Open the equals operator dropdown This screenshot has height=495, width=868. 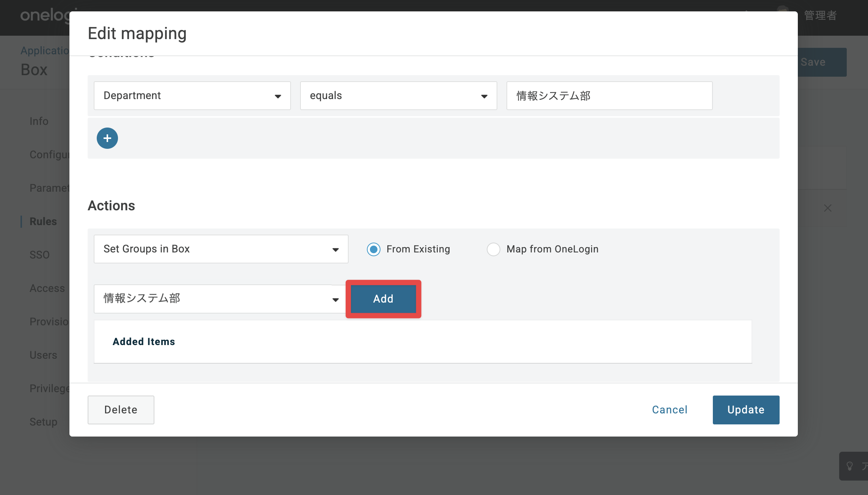tap(399, 96)
